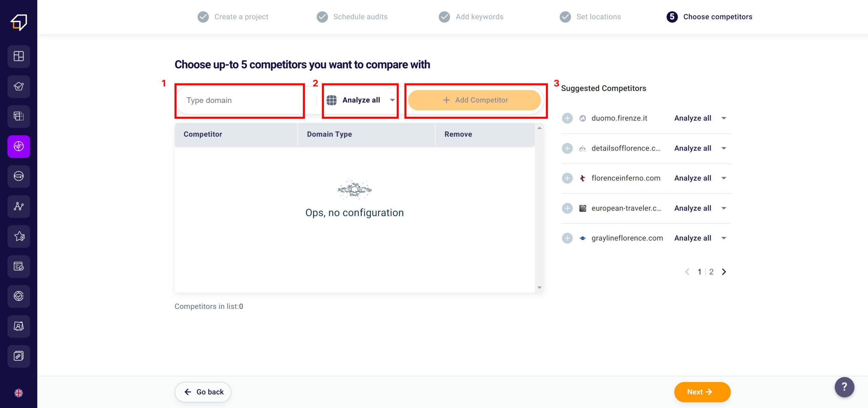This screenshot has width=868, height=408.
Task: Open the dashboard grid icon in the sidebar
Action: tap(19, 56)
